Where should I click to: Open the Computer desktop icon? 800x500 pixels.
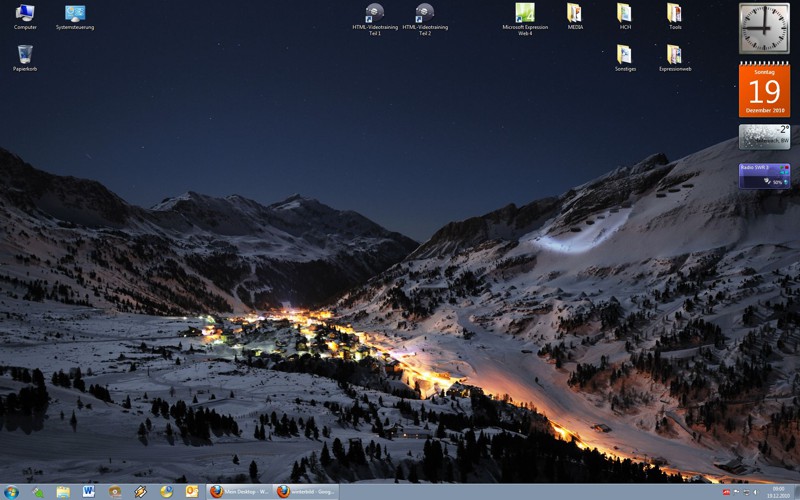(25, 14)
